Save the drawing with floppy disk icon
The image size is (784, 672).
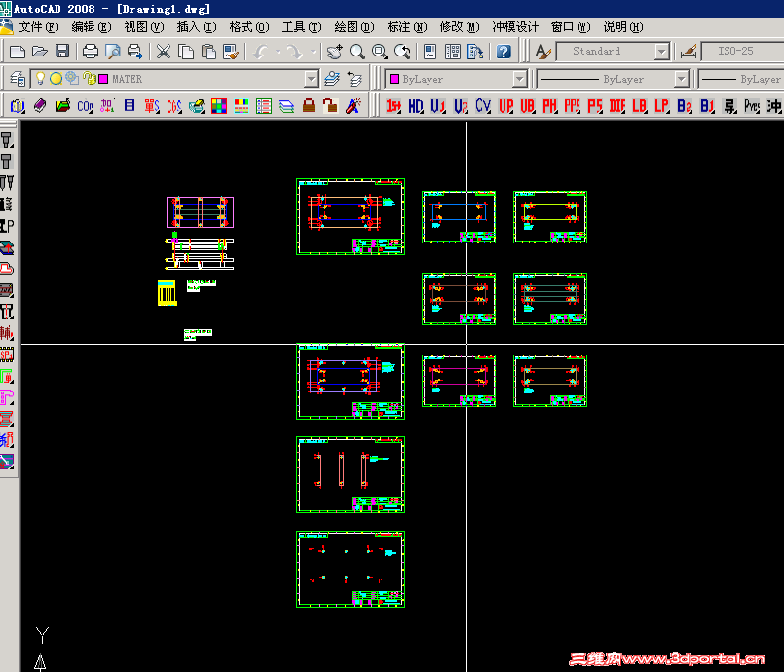[x=62, y=52]
